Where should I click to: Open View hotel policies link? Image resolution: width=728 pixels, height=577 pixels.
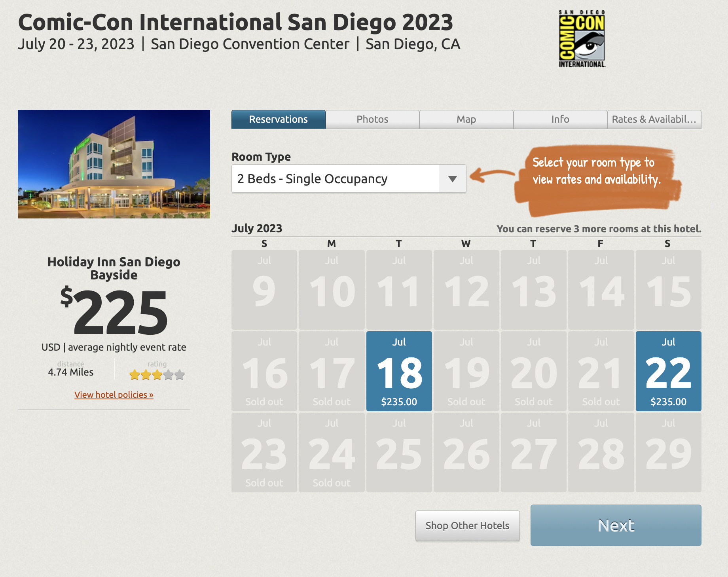(114, 395)
